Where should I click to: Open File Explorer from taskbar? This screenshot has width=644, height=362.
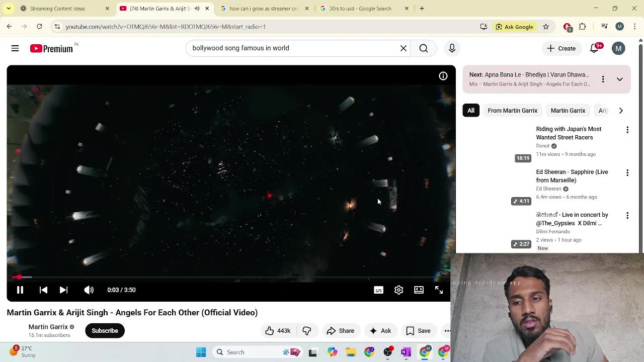[351, 352]
